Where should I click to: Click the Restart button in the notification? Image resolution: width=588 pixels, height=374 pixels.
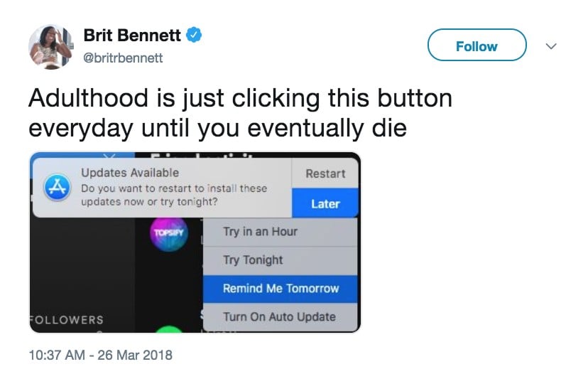click(x=325, y=173)
